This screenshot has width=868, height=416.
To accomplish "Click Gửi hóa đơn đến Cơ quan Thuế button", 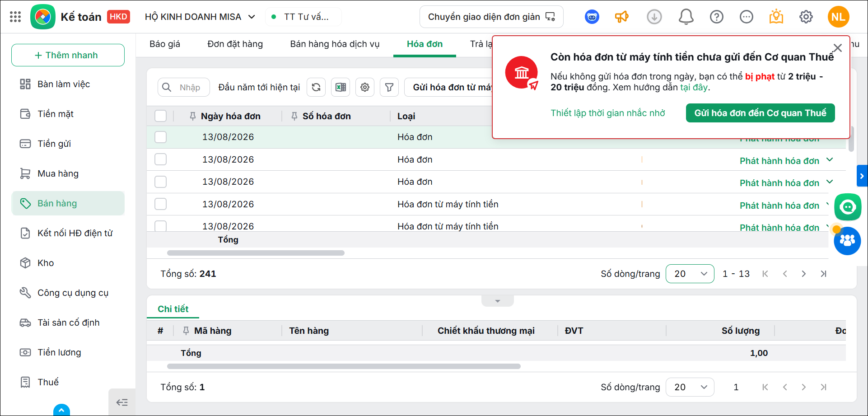I will tap(760, 113).
